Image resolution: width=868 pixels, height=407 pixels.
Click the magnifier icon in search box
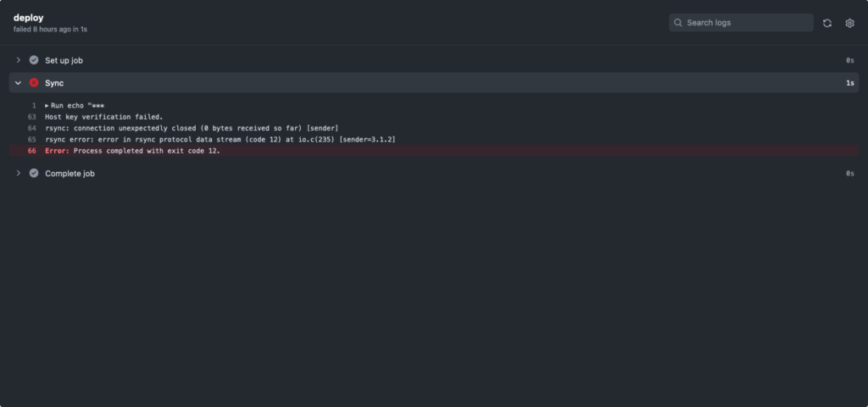coord(677,23)
